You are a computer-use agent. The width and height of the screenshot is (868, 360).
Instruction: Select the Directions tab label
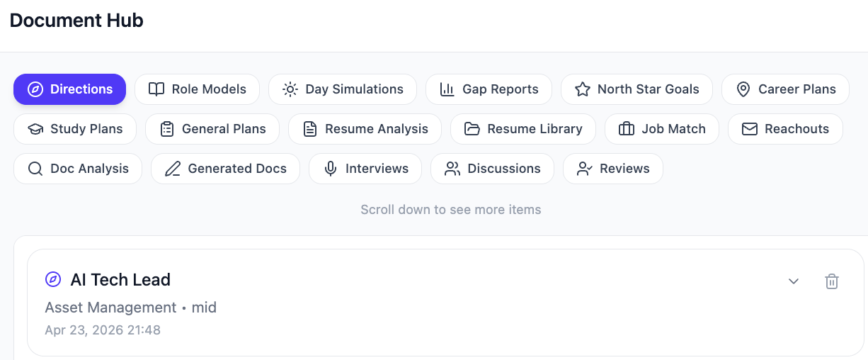(81, 89)
